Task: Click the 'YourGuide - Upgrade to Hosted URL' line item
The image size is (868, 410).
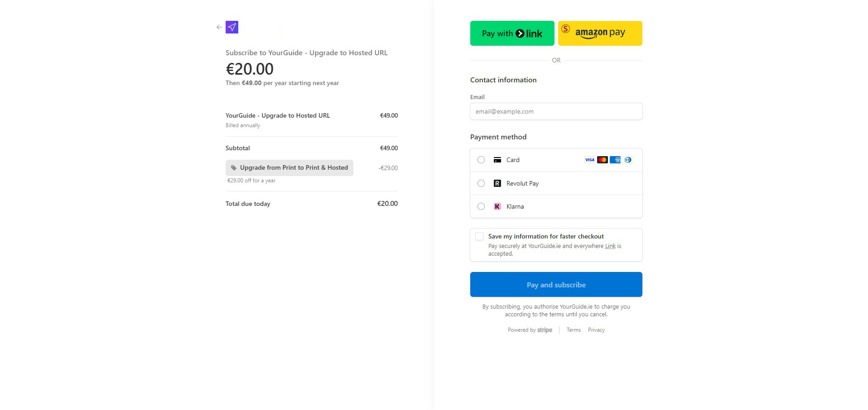Action: pos(278,115)
